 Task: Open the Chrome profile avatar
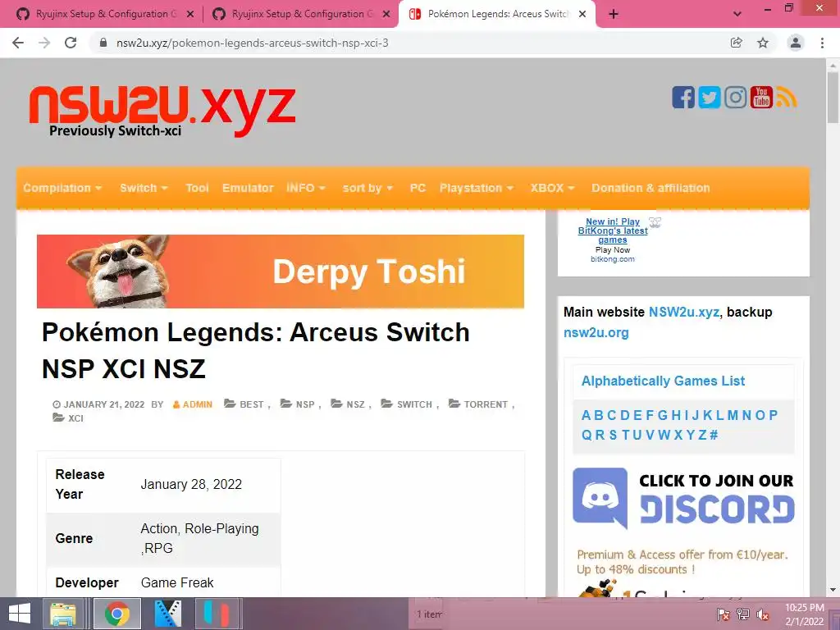coord(796,43)
